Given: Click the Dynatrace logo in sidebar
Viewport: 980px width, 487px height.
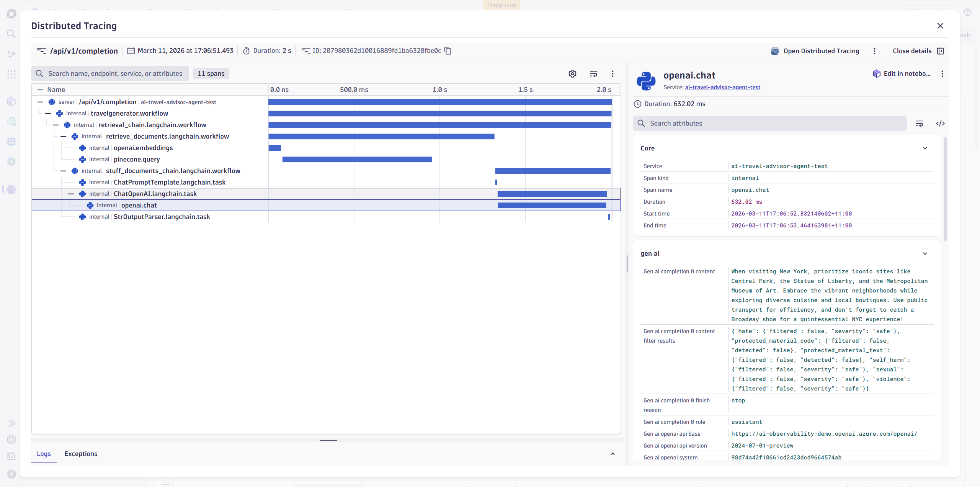Looking at the screenshot, I should (11, 14).
